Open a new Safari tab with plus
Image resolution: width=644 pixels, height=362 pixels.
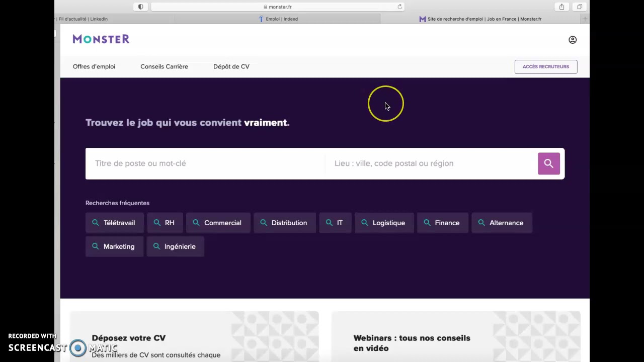585,19
